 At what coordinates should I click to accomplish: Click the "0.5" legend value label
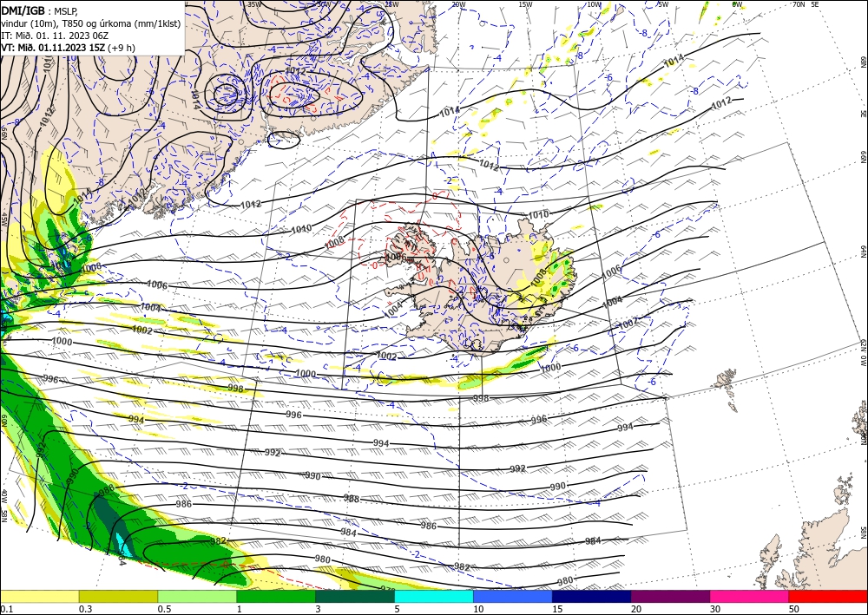tap(164, 609)
